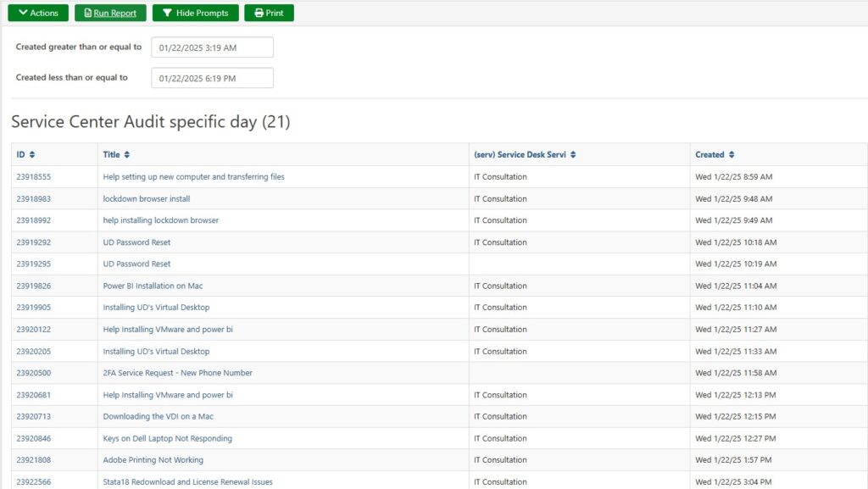Open ticket ID 23922566

click(34, 482)
